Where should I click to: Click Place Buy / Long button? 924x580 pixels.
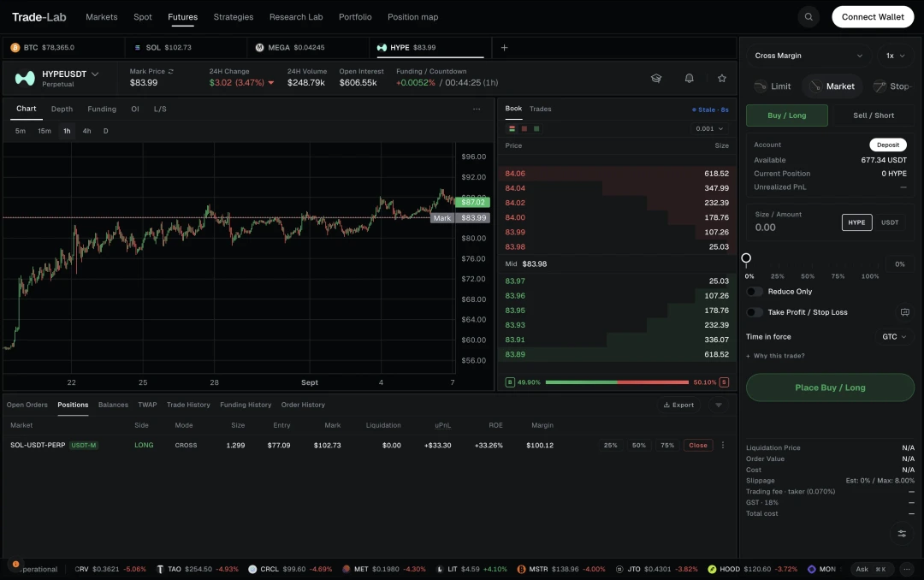click(830, 388)
